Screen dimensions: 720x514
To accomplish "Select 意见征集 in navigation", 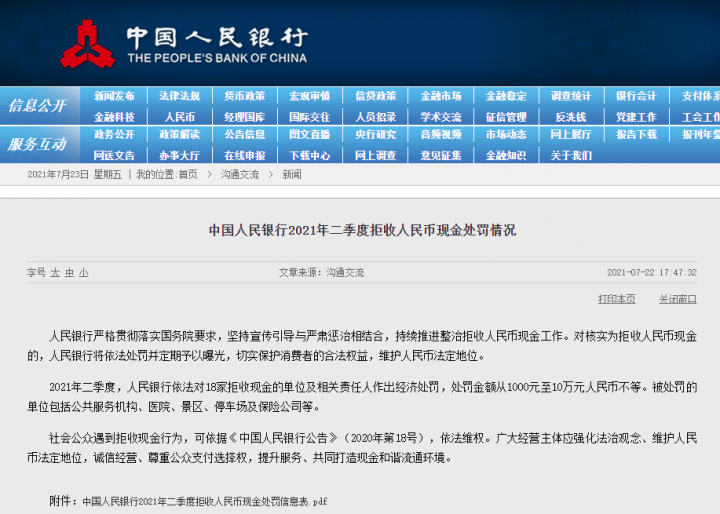I will [x=441, y=156].
